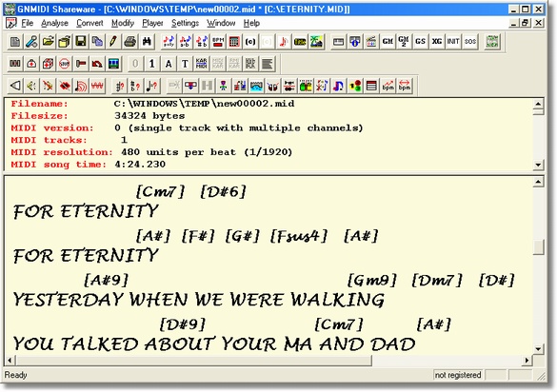Click the horizontal scrollbar thumb

(193, 361)
